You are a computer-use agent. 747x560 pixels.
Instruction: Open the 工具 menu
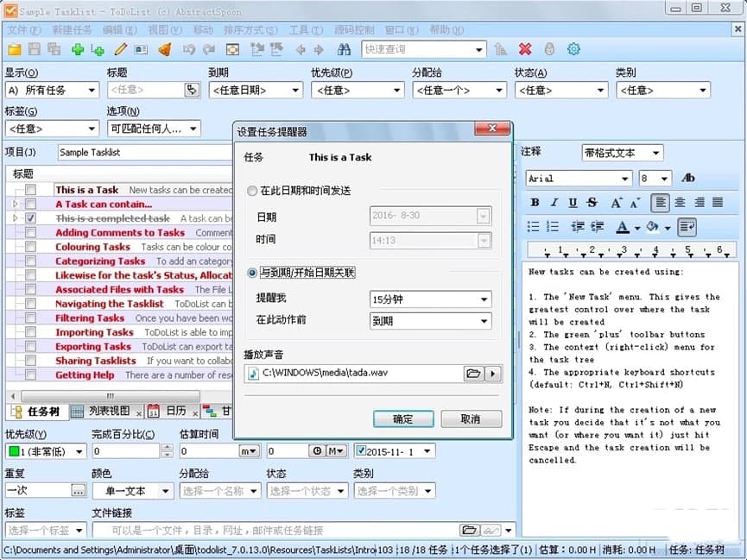tap(306, 30)
